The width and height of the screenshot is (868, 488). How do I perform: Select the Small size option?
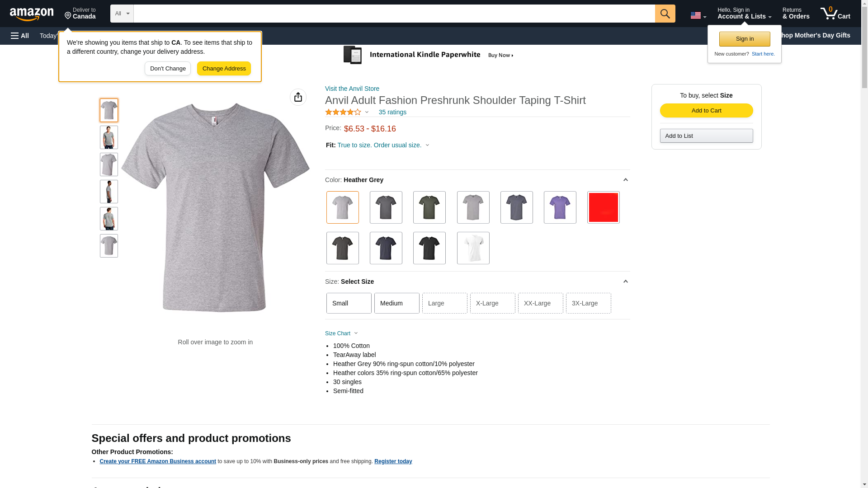(x=349, y=303)
